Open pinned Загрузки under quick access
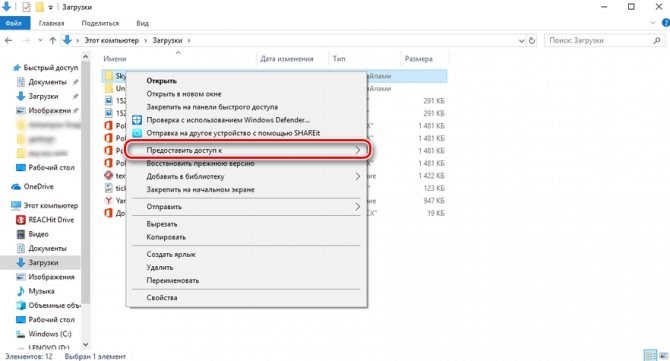This screenshot has width=670, height=361. 43,96
